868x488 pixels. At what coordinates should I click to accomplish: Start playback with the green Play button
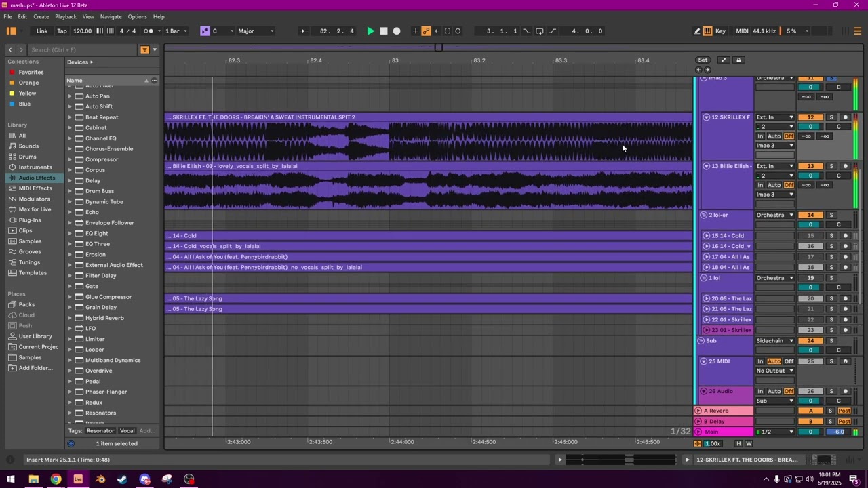(x=370, y=31)
